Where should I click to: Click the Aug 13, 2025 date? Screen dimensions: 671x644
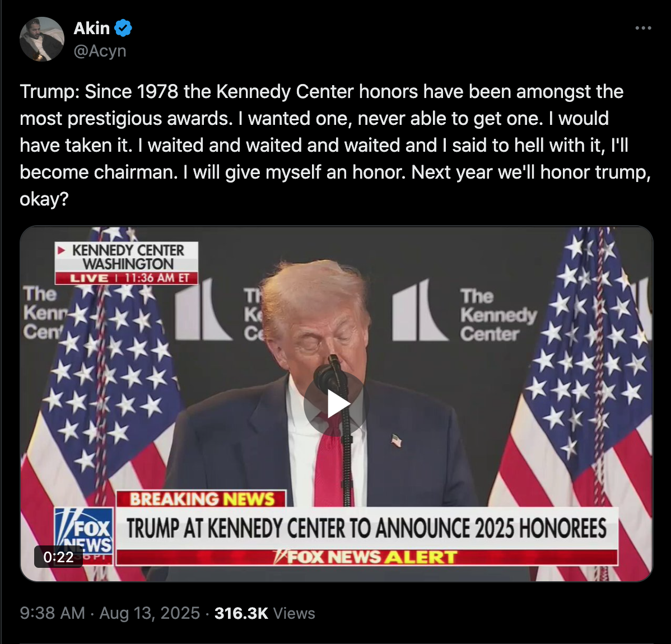click(x=150, y=613)
